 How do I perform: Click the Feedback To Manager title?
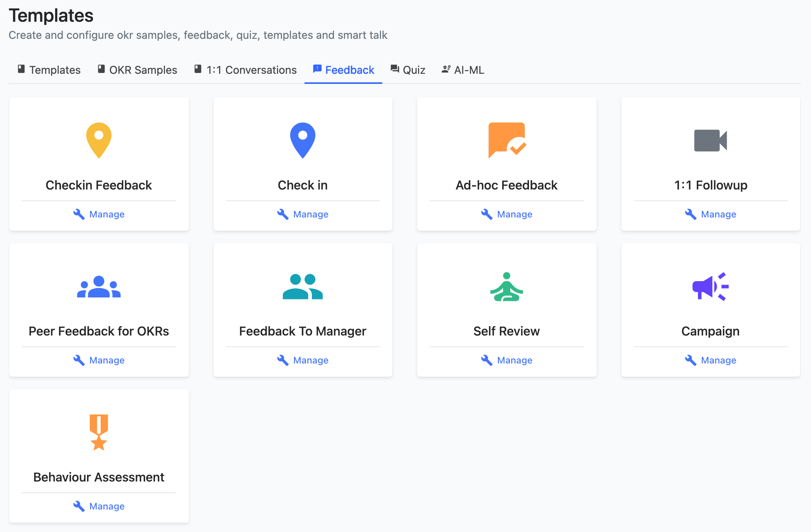pos(303,331)
